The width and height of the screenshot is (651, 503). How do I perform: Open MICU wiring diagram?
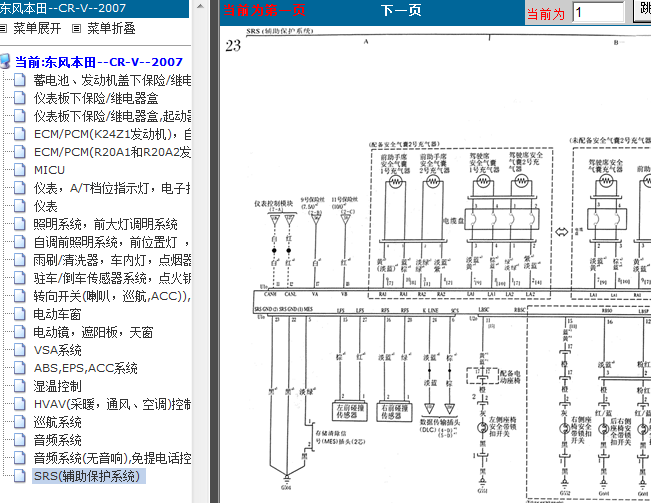(x=49, y=170)
